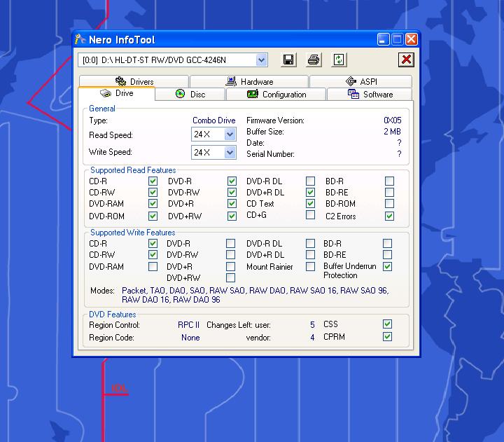Switch to the Disc tab
This screenshot has height=442, width=504.
pyautogui.click(x=190, y=94)
